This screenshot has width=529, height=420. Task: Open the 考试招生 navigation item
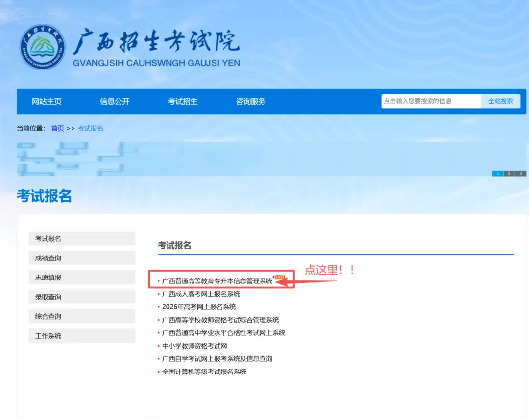[x=183, y=101]
